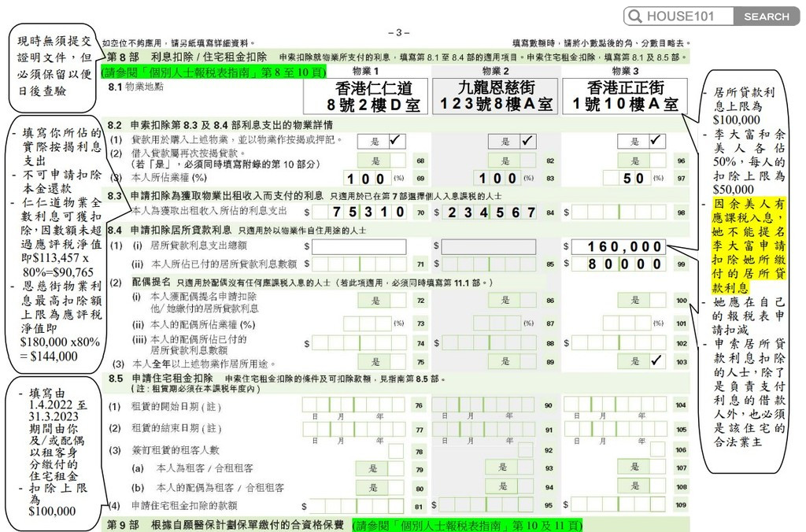Tick spouse tenant 是 checkbox numbered 108
The image size is (806, 532).
click(657, 486)
